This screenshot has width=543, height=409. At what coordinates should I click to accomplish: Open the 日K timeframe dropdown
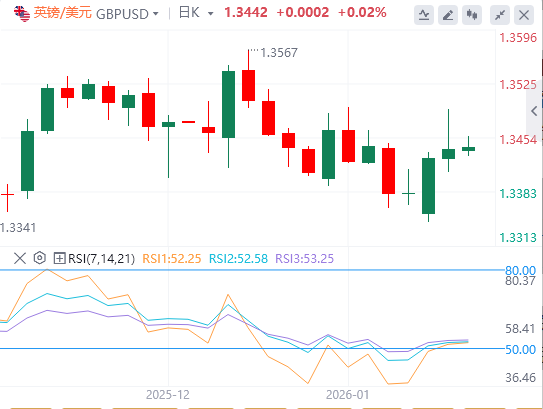(x=196, y=13)
